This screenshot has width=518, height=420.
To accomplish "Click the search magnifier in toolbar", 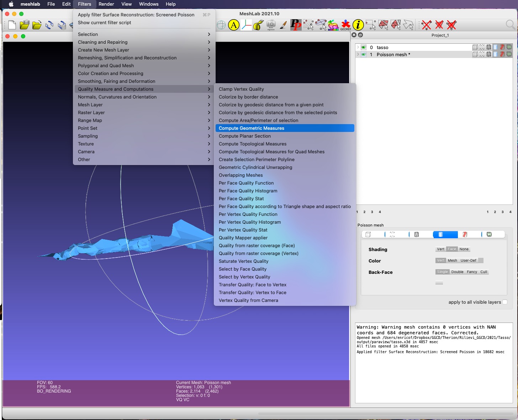I will pyautogui.click(x=510, y=25).
